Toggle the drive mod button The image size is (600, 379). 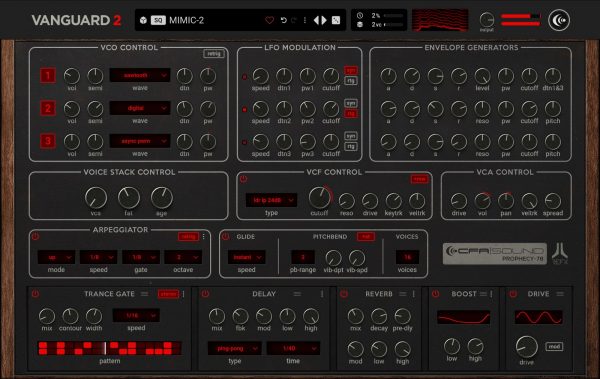(x=554, y=346)
